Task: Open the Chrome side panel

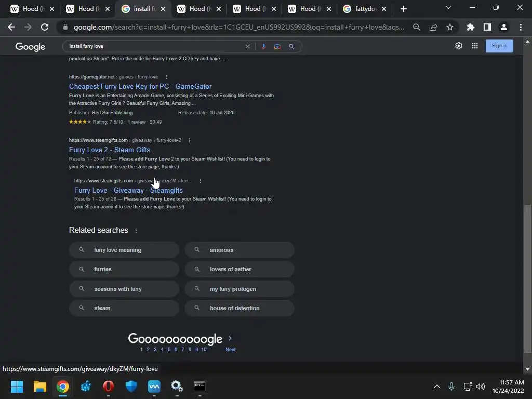Action: pos(487,27)
